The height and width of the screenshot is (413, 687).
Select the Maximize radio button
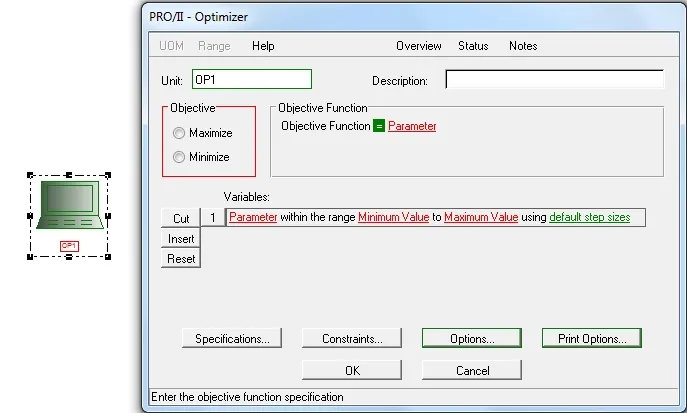tap(179, 133)
